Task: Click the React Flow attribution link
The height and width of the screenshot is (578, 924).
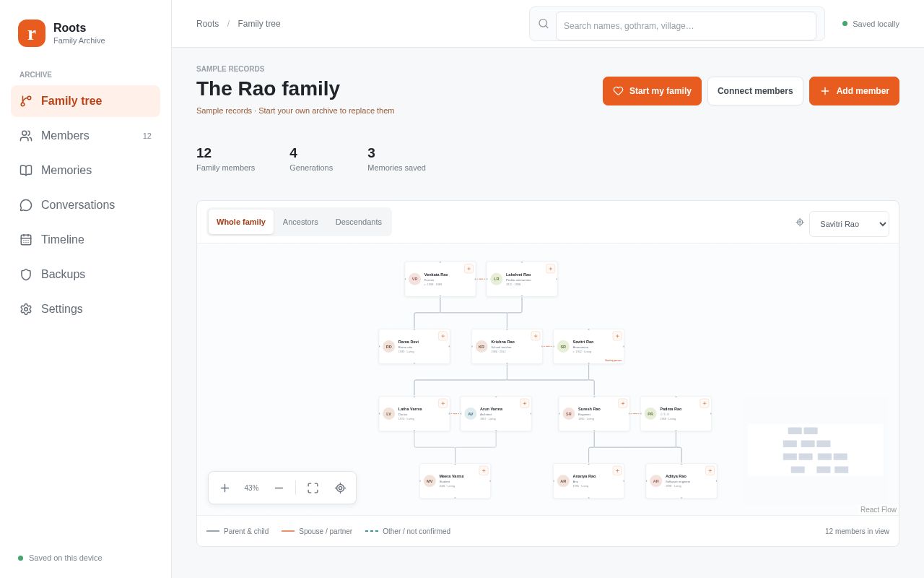Action: click(879, 510)
